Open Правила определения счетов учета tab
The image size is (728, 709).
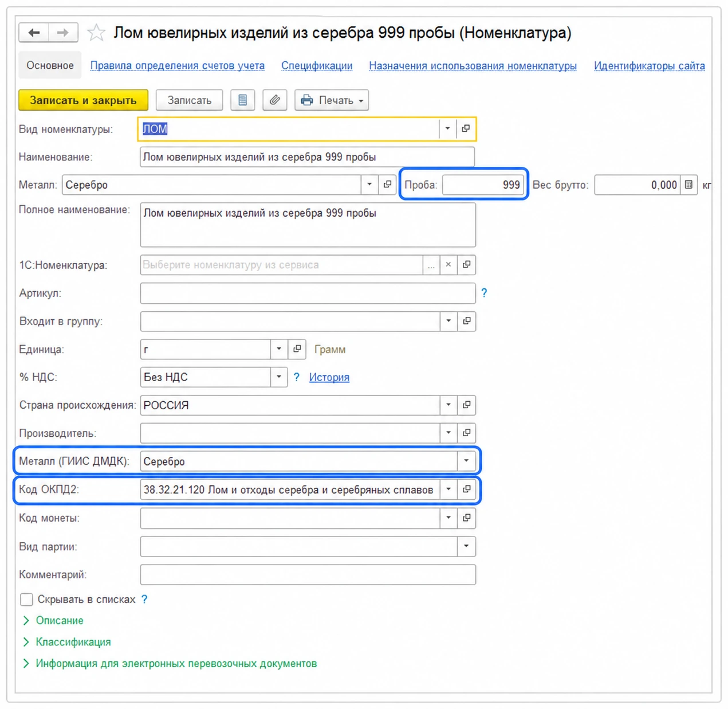(x=178, y=66)
